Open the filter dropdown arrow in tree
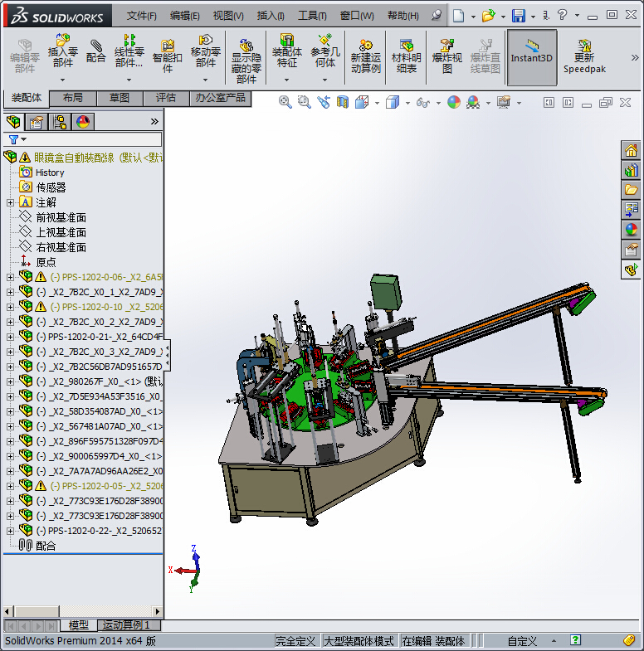The image size is (644, 651). coord(24,139)
